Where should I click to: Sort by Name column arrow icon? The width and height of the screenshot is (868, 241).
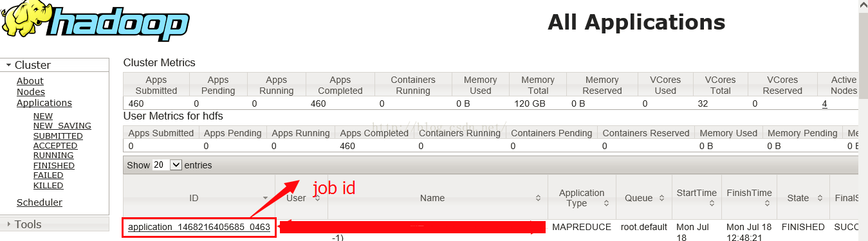(x=538, y=199)
